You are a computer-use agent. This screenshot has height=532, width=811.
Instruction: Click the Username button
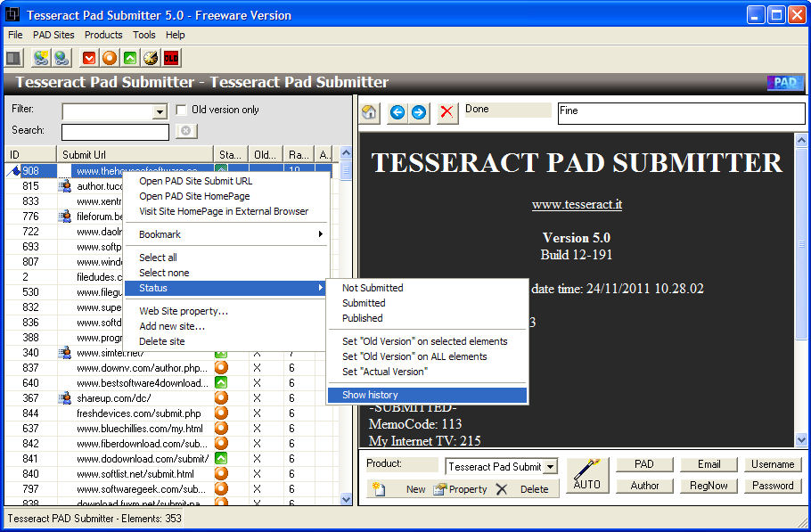(773, 464)
